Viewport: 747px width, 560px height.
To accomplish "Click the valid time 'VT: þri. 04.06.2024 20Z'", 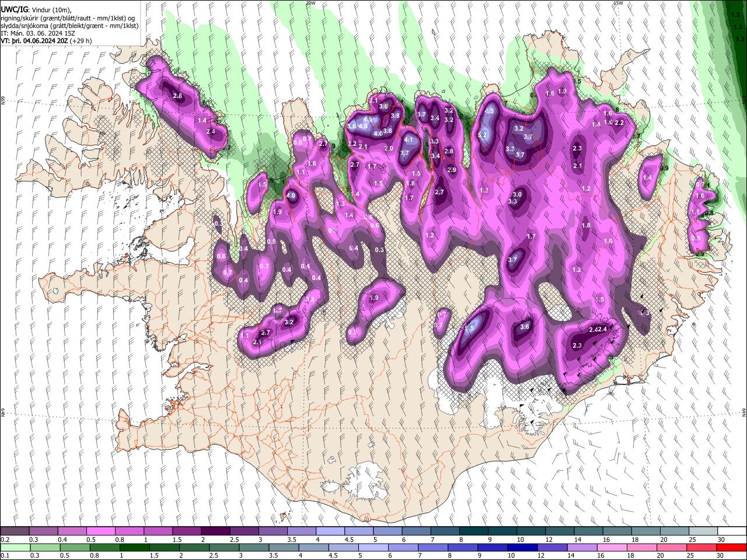I will pyautogui.click(x=34, y=41).
